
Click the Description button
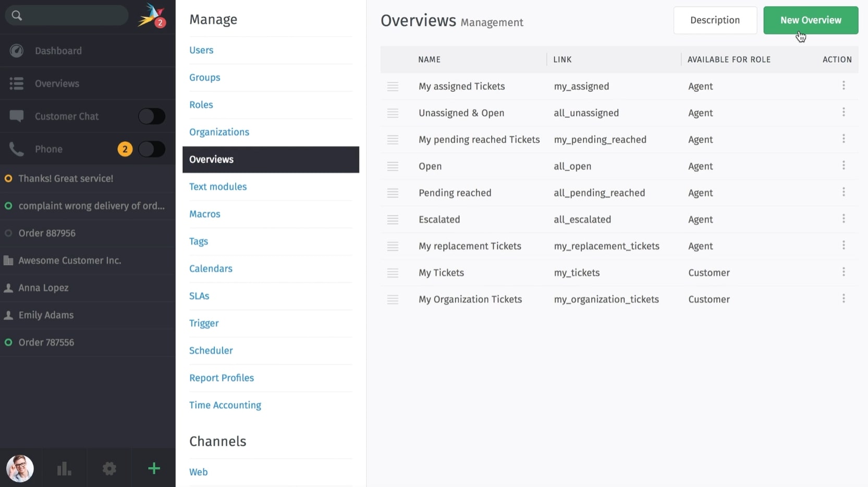point(715,20)
